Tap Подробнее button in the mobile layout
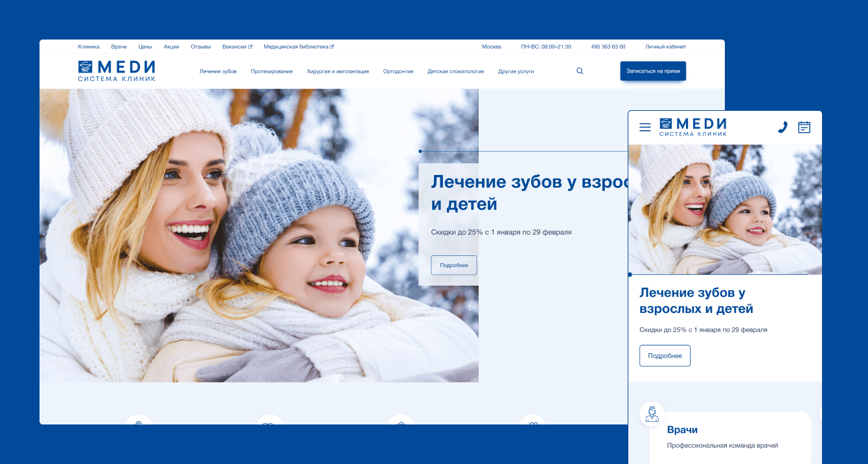 point(665,356)
